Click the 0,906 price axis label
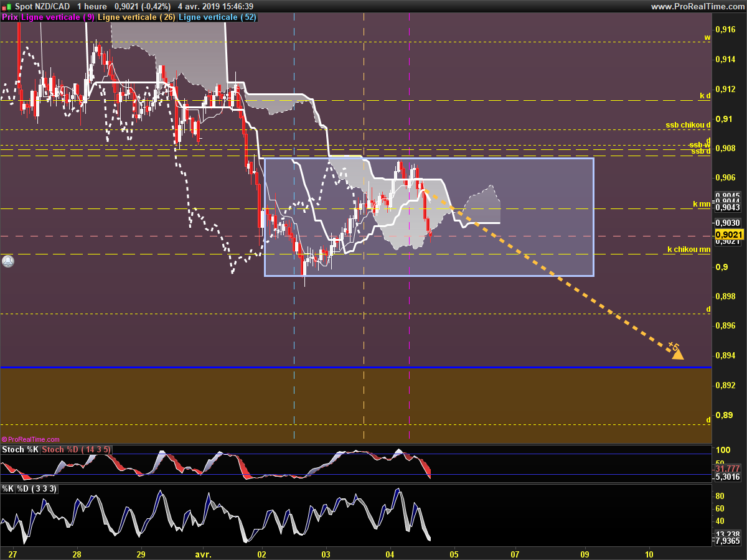747x560 pixels. [x=725, y=177]
